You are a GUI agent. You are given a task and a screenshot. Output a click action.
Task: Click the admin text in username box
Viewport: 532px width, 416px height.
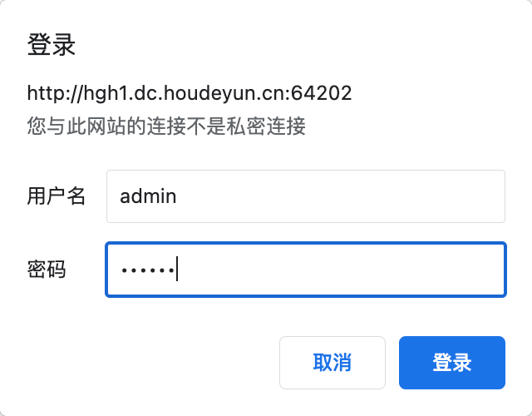tap(148, 196)
